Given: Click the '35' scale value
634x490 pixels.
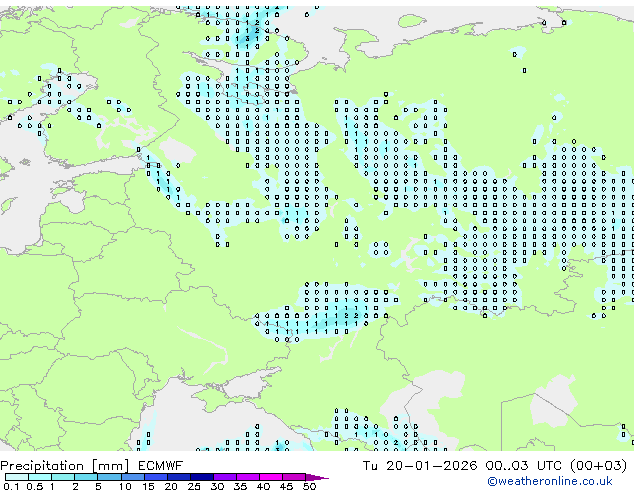Looking at the screenshot, I should point(240,486).
